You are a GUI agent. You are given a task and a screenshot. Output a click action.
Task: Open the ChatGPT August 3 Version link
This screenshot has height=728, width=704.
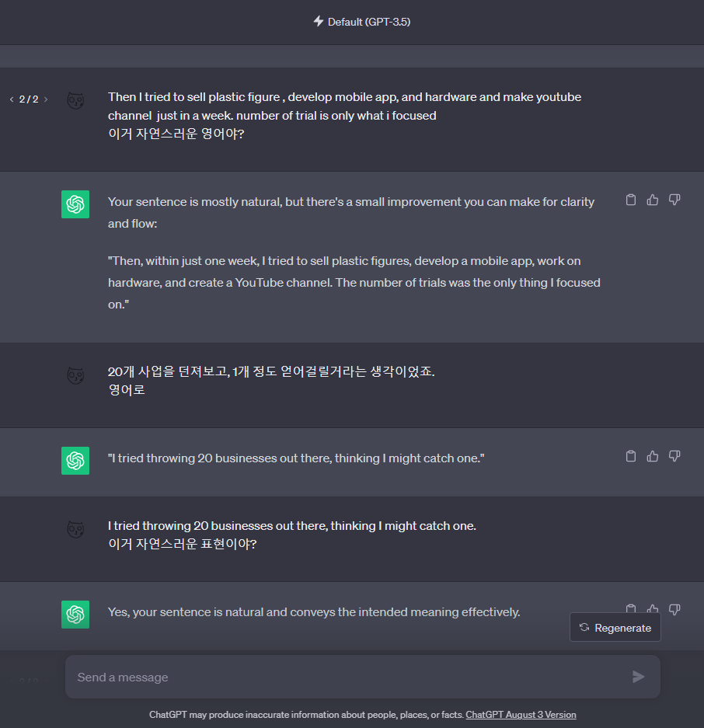pyautogui.click(x=521, y=714)
